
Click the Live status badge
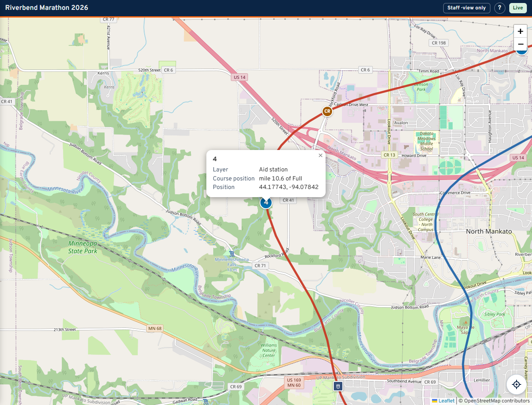point(518,8)
